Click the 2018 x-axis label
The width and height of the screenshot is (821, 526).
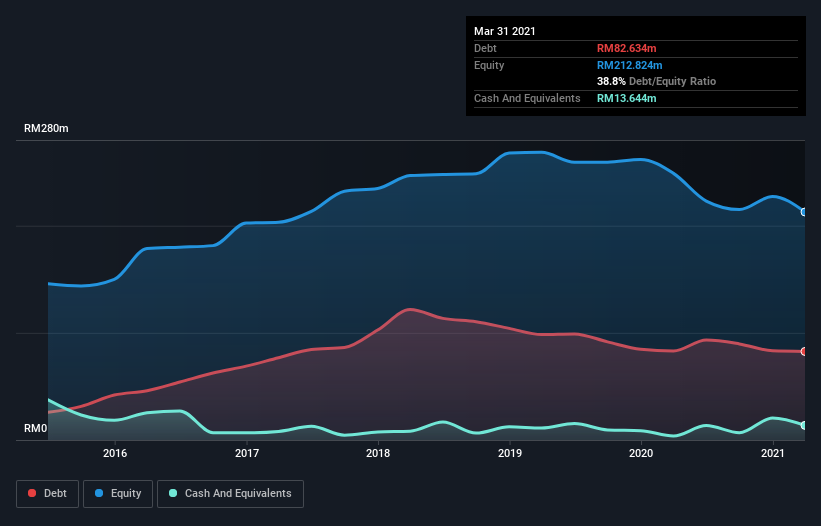378,453
